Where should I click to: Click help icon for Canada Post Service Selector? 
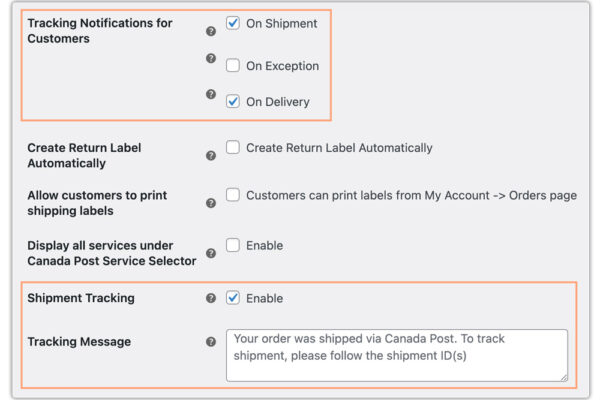click(x=211, y=253)
